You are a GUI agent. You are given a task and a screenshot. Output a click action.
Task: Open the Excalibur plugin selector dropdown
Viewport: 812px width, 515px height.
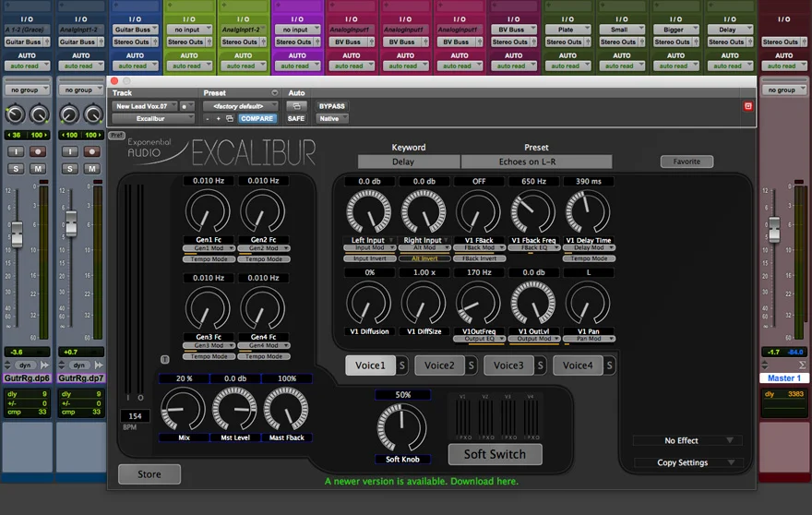pyautogui.click(x=153, y=119)
